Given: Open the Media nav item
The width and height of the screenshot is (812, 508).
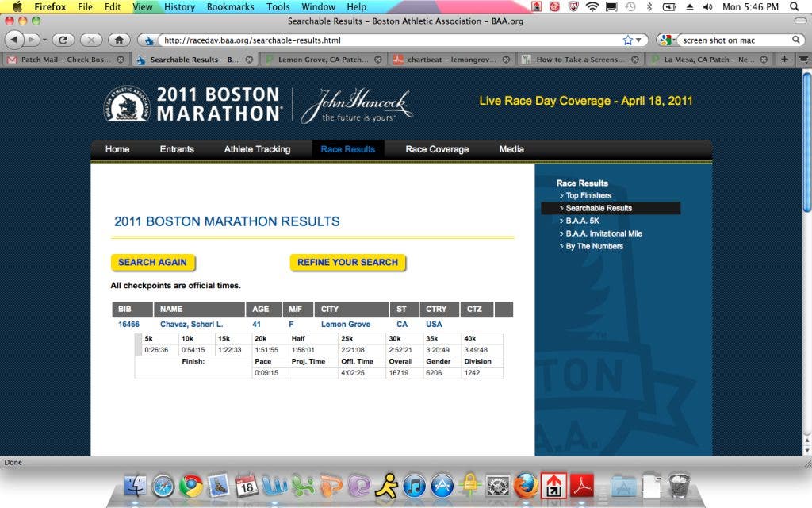Looking at the screenshot, I should click(511, 149).
